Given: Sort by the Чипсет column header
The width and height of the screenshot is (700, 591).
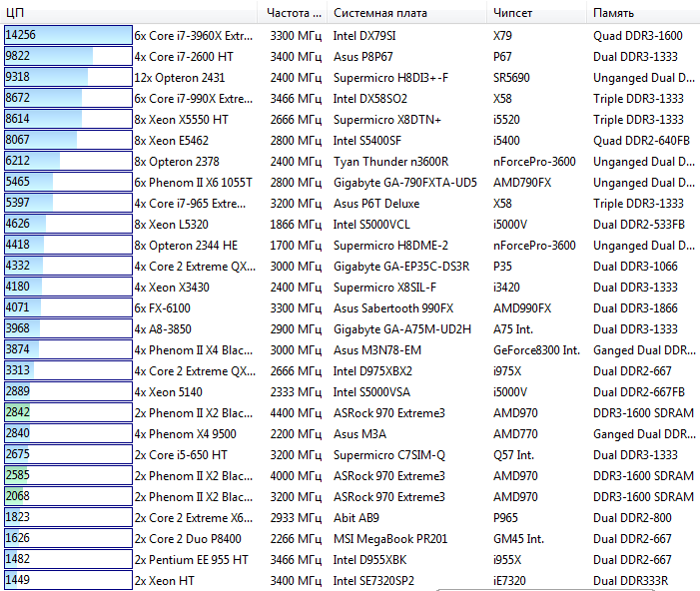Looking at the screenshot, I should click(x=536, y=13).
